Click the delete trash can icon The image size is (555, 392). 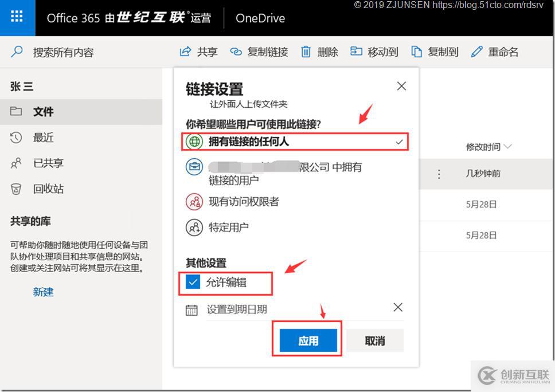pyautogui.click(x=306, y=52)
